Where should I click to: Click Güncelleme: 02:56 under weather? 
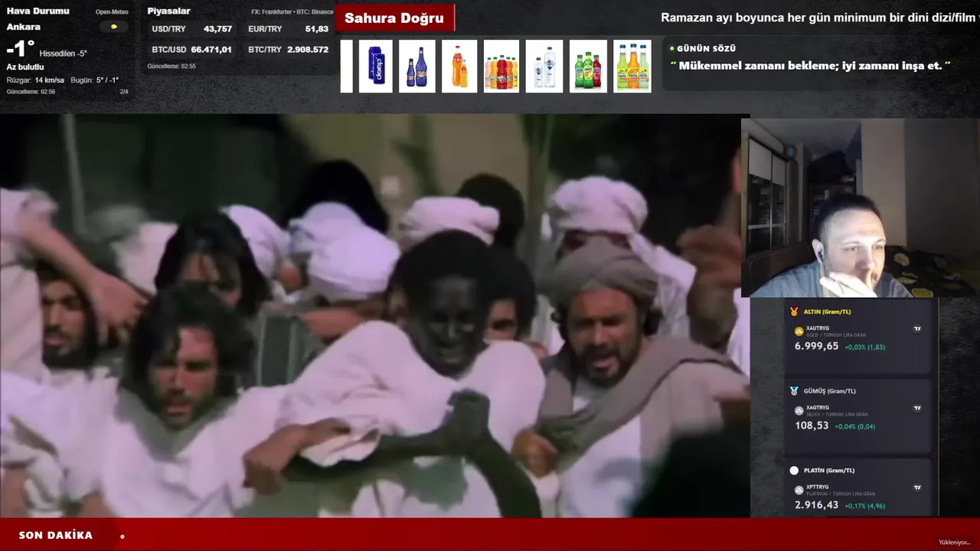point(31,92)
